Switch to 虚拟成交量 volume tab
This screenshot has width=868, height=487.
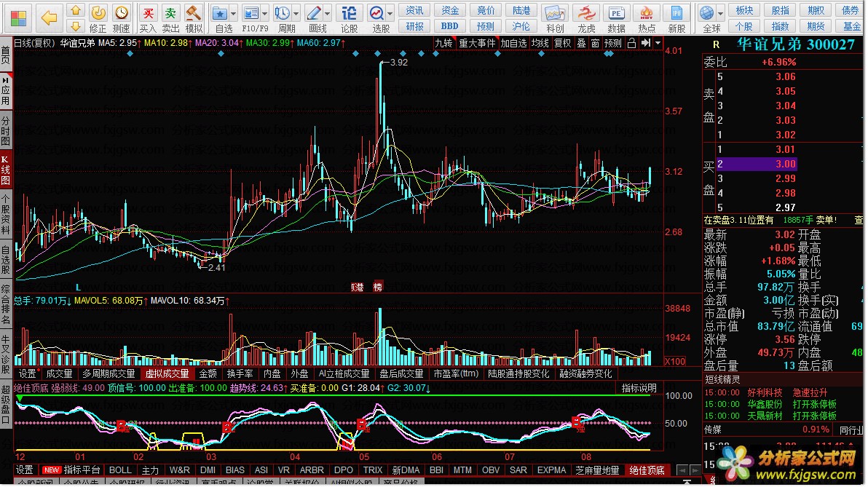167,374
